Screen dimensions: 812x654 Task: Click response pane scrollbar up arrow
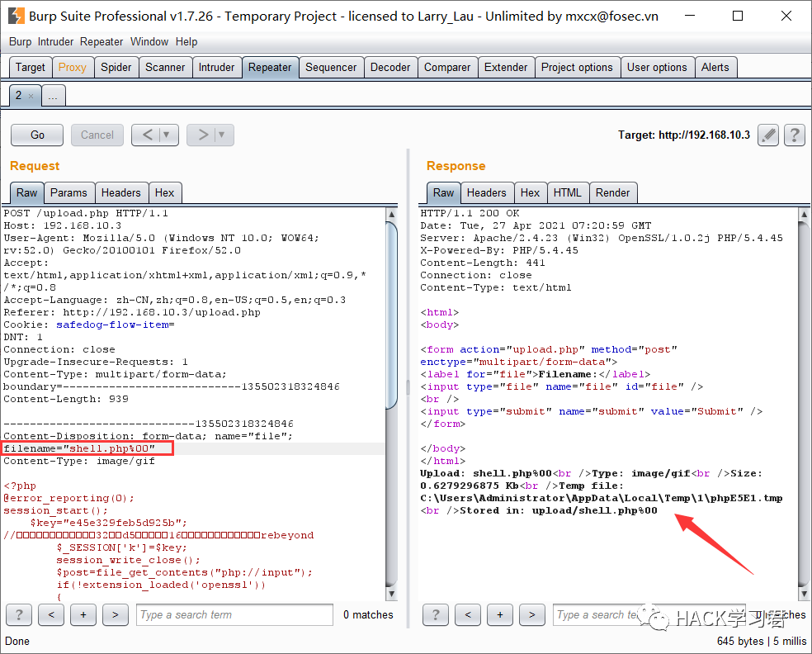[x=804, y=214]
